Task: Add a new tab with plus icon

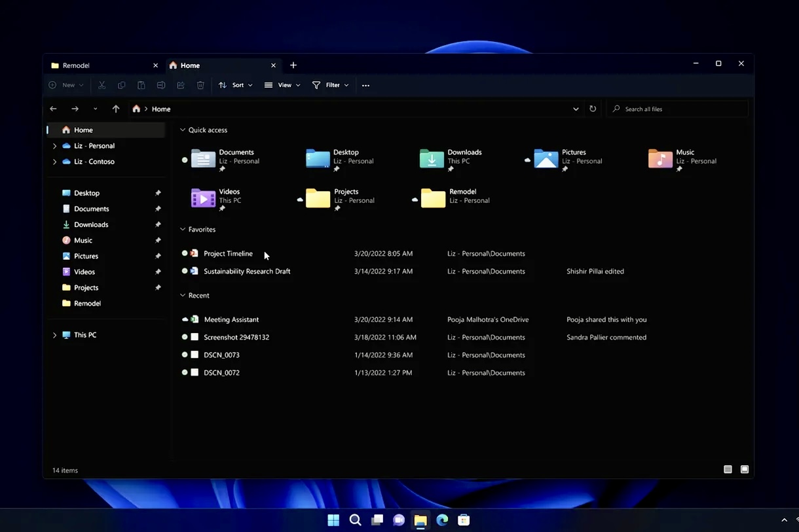Action: point(293,65)
